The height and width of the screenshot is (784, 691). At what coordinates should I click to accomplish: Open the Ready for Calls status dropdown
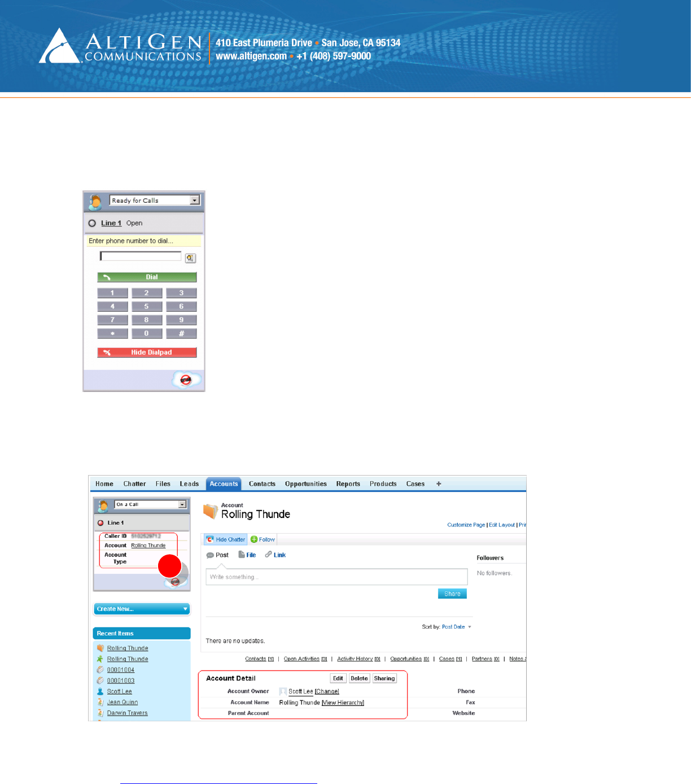pos(195,200)
